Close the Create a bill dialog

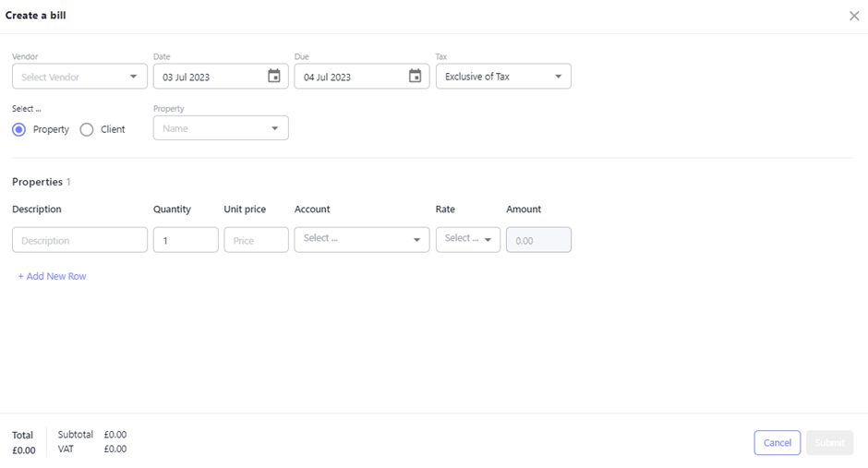tap(854, 16)
